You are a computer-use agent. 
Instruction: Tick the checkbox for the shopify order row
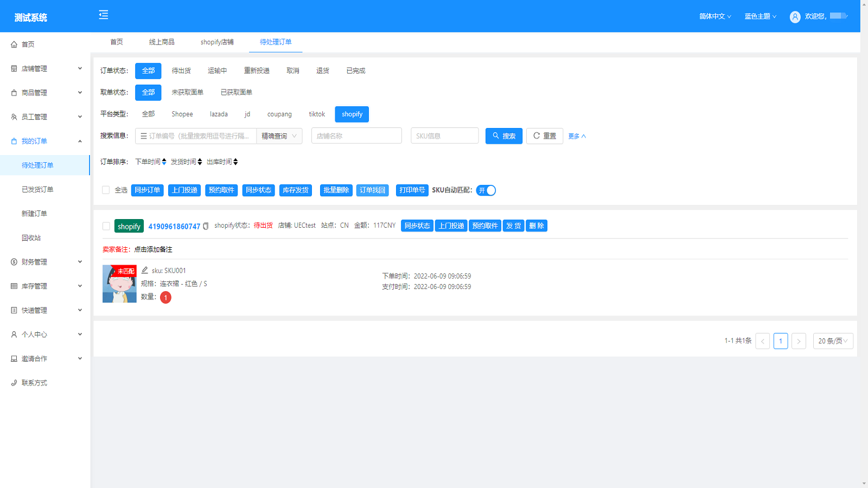(x=106, y=226)
